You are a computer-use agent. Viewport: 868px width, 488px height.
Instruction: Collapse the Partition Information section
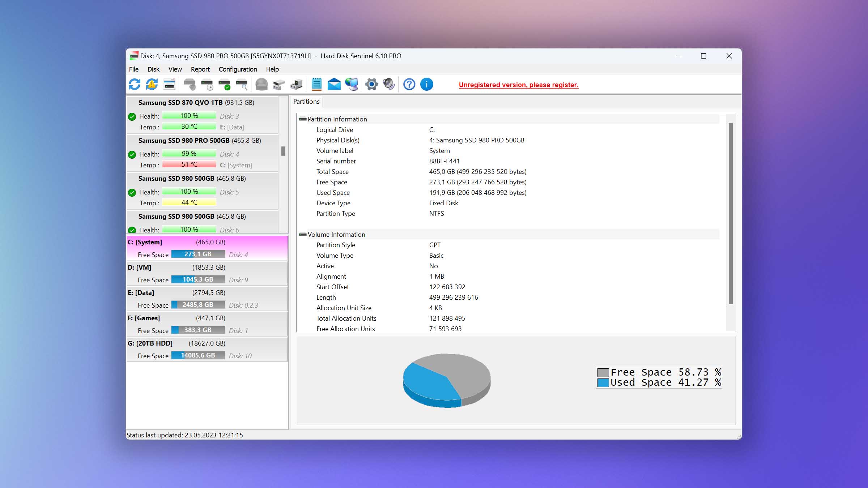click(303, 119)
